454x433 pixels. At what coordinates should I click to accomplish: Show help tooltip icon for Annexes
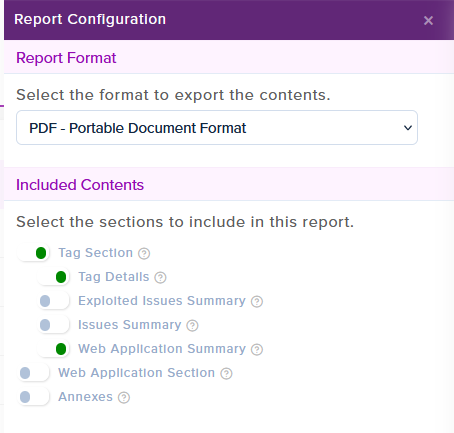click(124, 398)
